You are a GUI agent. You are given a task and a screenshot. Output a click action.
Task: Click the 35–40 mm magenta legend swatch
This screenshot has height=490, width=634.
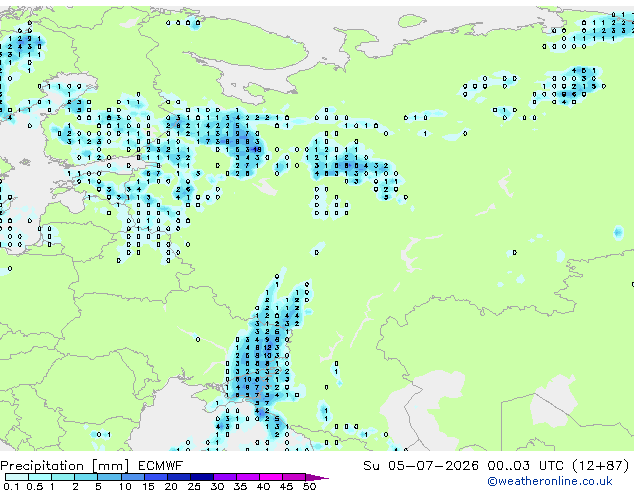click(x=247, y=477)
